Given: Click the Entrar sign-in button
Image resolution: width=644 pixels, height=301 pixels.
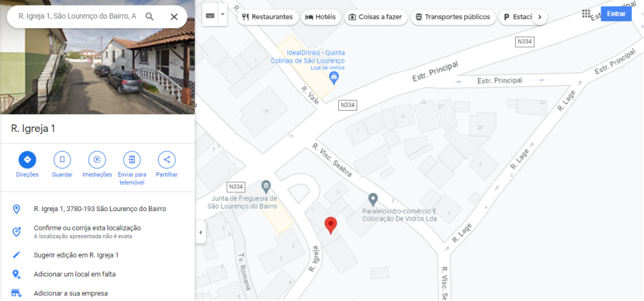Looking at the screenshot, I should pos(616,14).
